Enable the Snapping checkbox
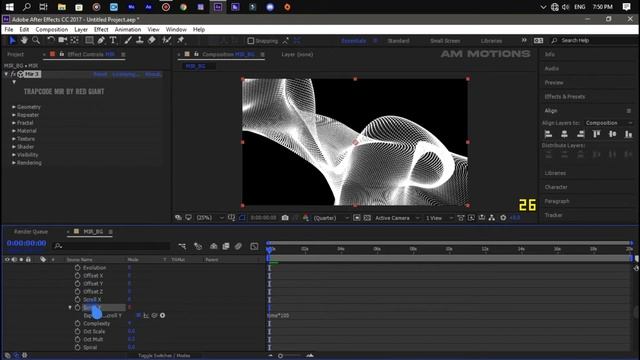640x360 pixels. point(251,41)
